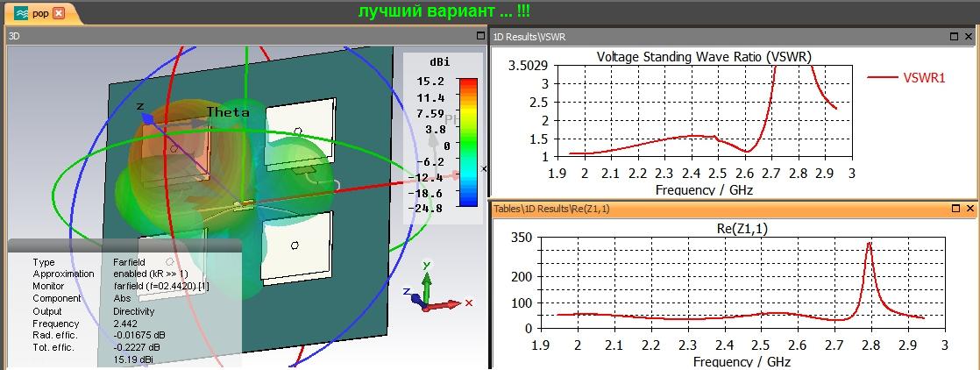The height and width of the screenshot is (370, 980).
Task: Click the Re(Z1,1) plot title
Action: pyautogui.click(x=742, y=230)
